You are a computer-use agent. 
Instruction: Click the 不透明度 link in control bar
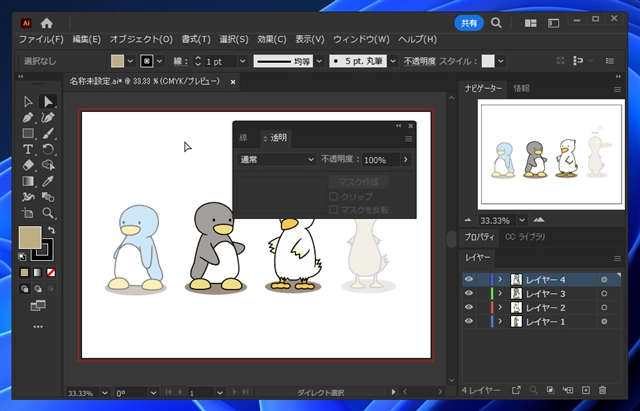click(x=419, y=61)
